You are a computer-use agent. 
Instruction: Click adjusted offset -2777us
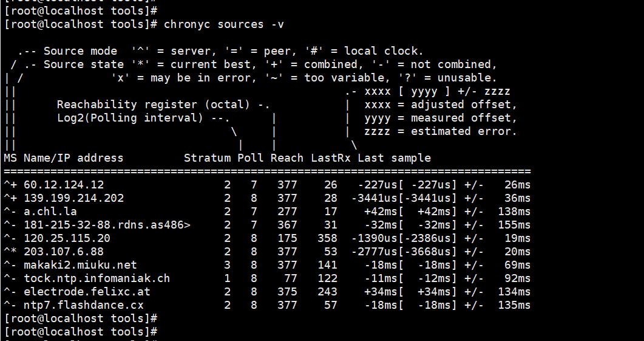tap(374, 252)
